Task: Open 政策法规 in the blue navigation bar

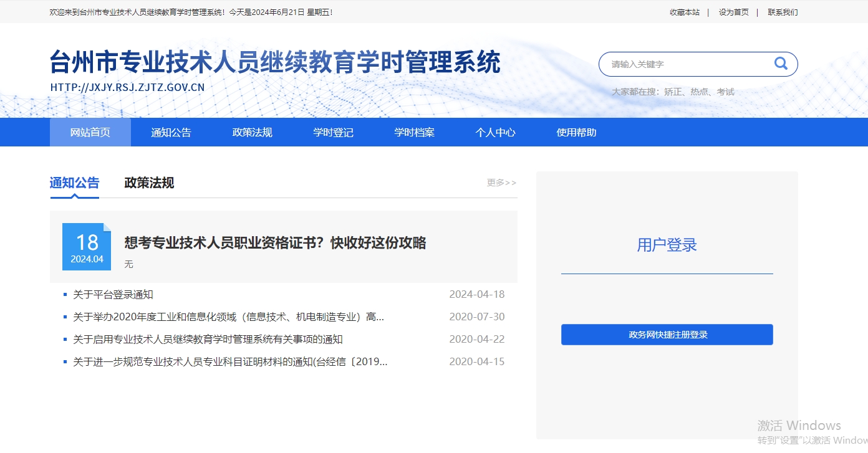Action: click(253, 132)
